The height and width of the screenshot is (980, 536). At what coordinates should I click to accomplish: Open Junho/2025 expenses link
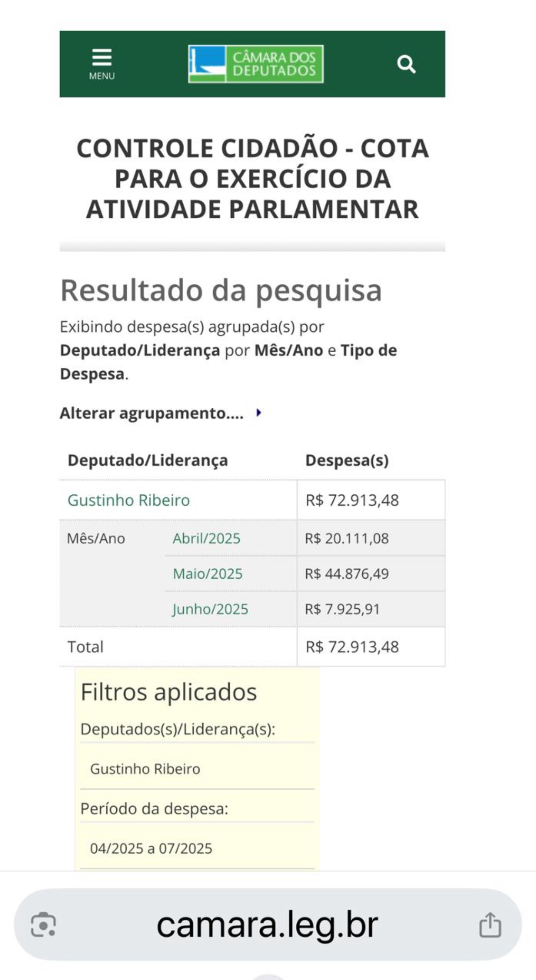point(210,609)
